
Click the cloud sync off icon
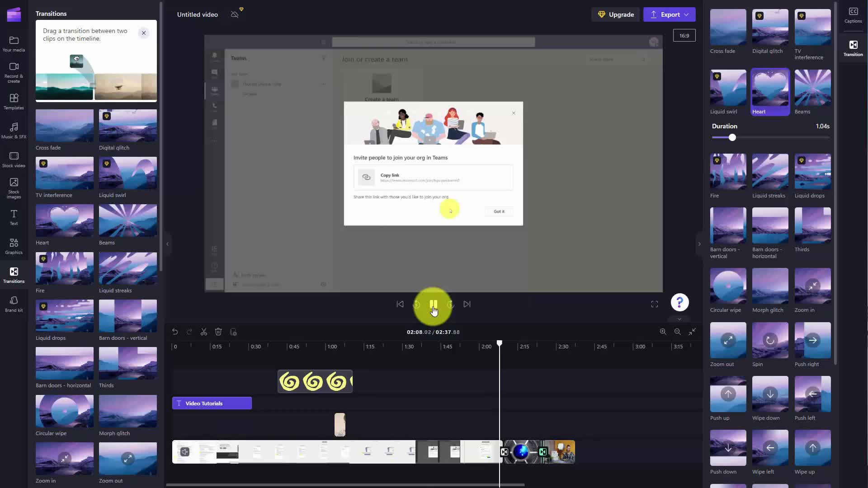235,14
